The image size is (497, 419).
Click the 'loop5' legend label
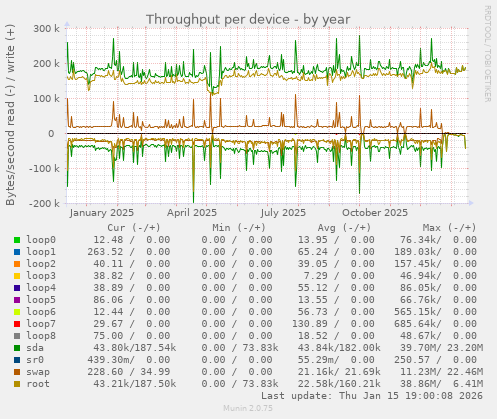(x=41, y=300)
